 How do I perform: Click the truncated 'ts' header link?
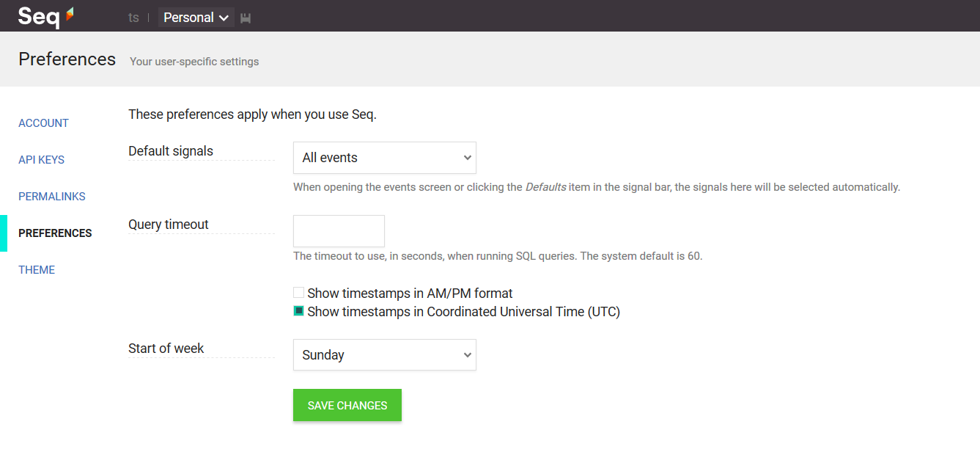click(x=133, y=18)
